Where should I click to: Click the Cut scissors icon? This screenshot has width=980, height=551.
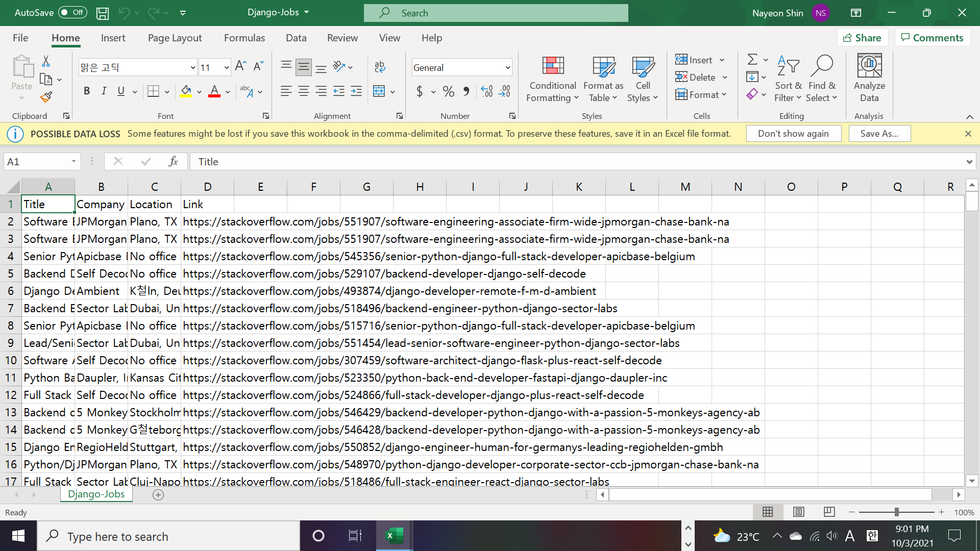click(x=46, y=61)
